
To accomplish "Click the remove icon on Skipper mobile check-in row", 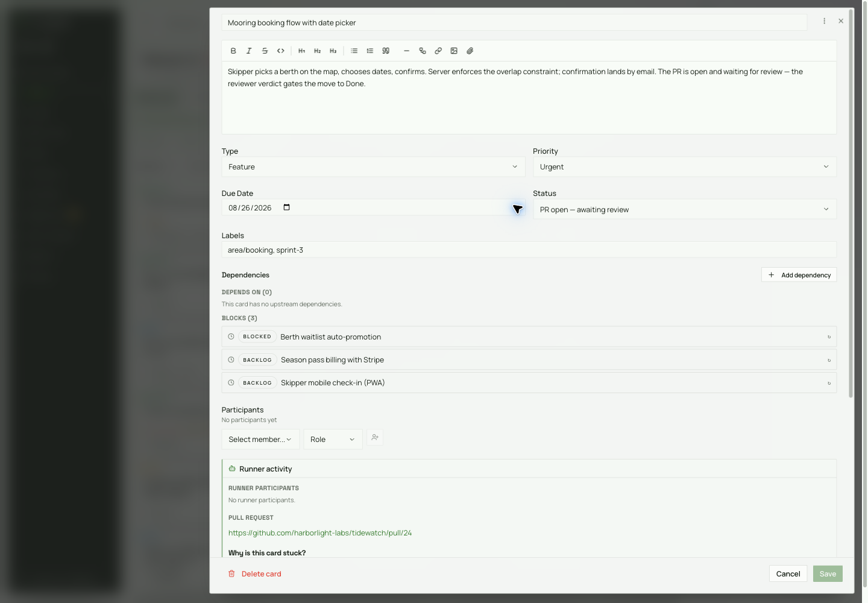I will 829,383.
